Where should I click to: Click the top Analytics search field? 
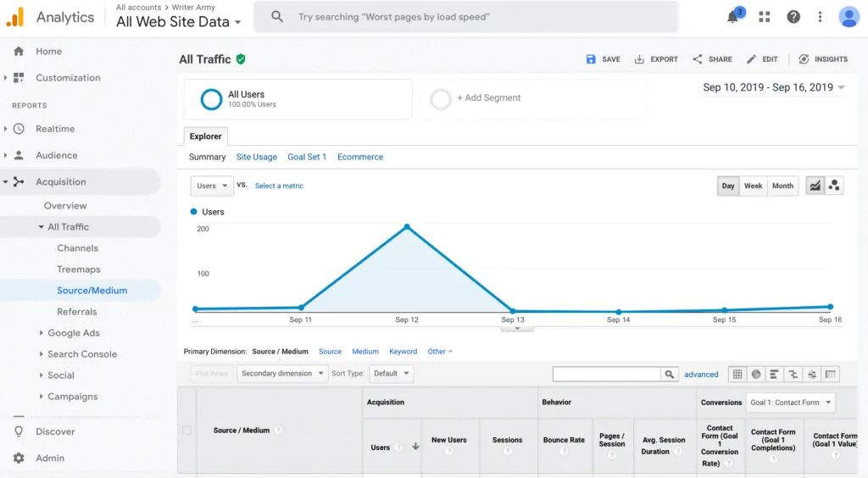pos(475,17)
